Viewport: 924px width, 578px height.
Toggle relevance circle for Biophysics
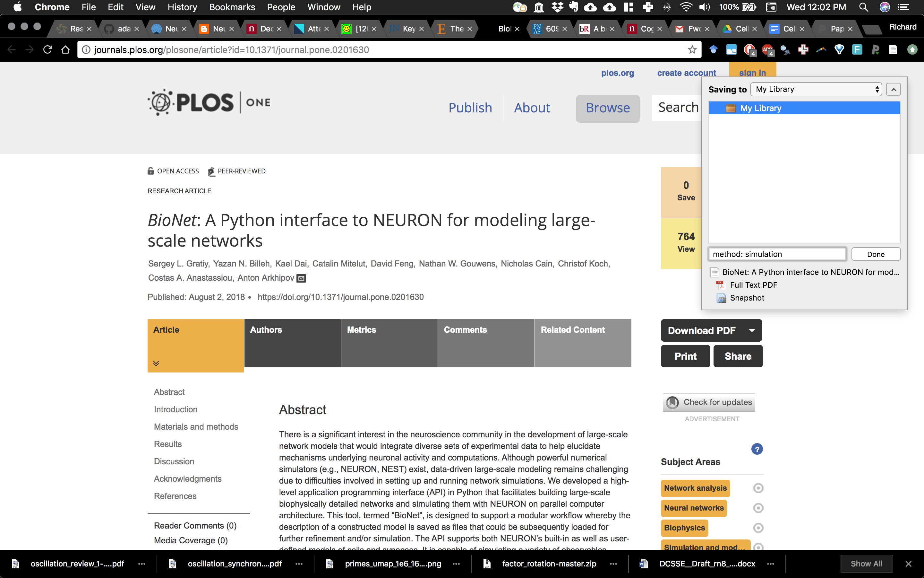(x=758, y=528)
